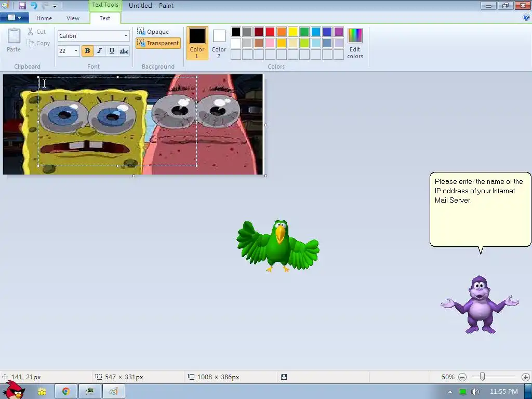This screenshot has height=399, width=532.
Task: Open Google Chrome from the taskbar
Action: tap(66, 392)
